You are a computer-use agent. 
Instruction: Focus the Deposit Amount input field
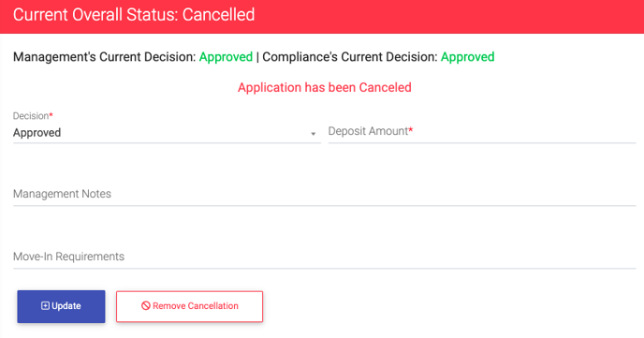pyautogui.click(x=482, y=131)
